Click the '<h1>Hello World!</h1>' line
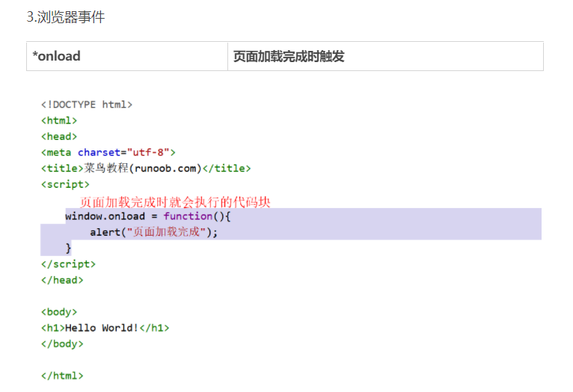 coord(105,328)
